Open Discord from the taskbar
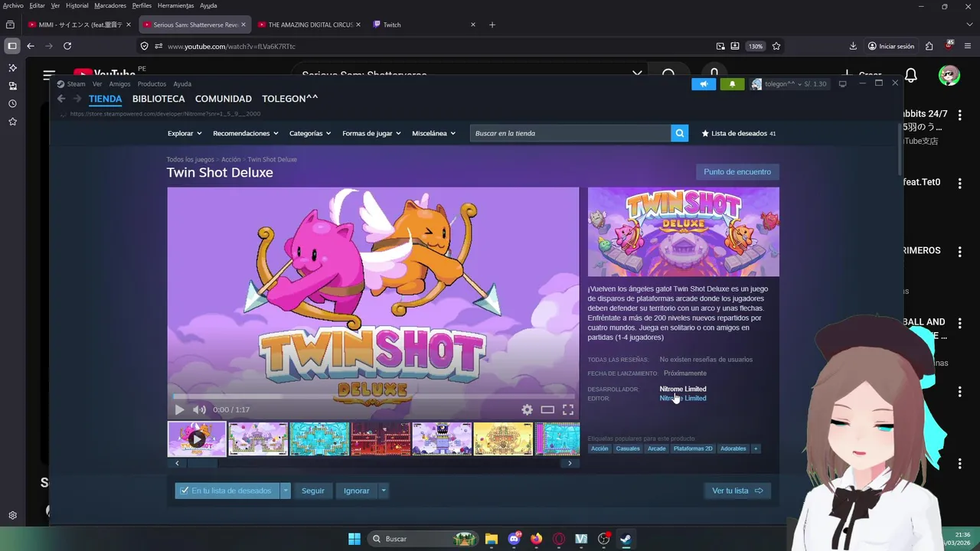This screenshot has width=980, height=551. point(514,539)
